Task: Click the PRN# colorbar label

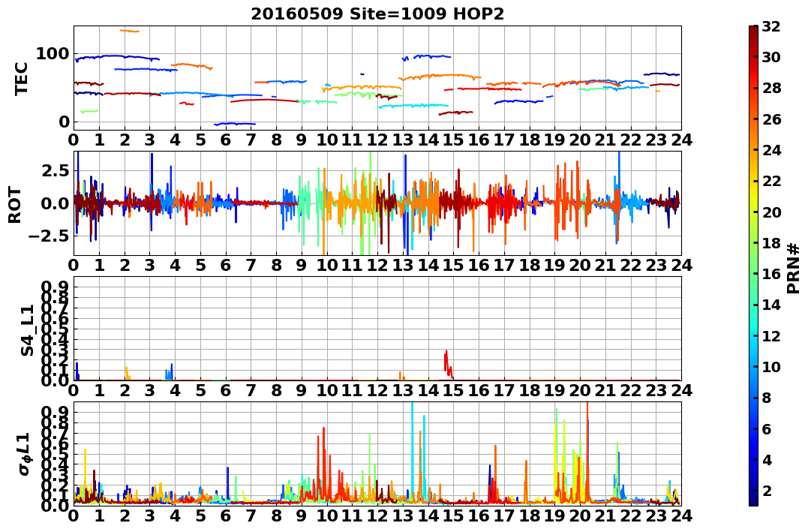Action: (x=793, y=269)
